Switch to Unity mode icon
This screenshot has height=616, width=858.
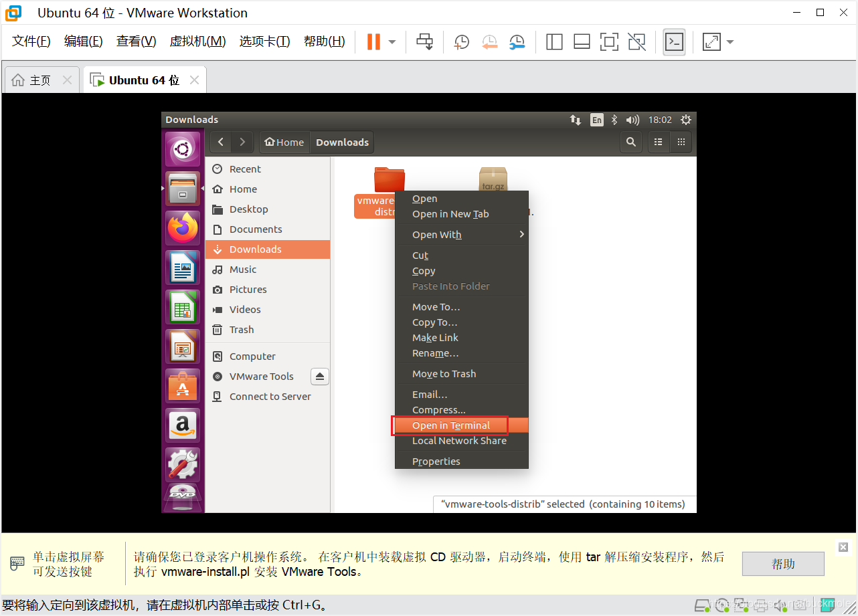pos(636,41)
